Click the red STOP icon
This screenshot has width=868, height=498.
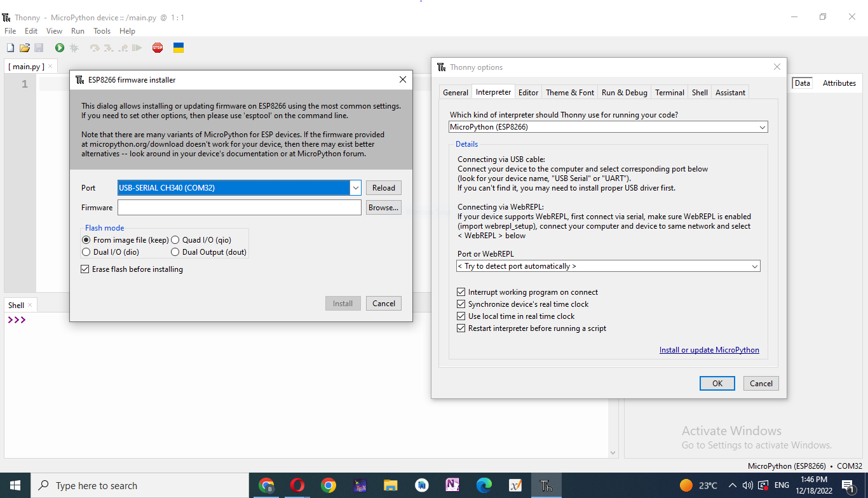coord(158,48)
